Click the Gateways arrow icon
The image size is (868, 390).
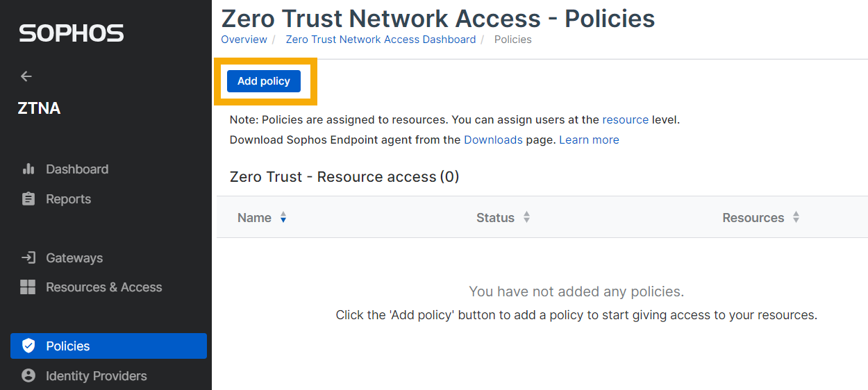pos(28,258)
